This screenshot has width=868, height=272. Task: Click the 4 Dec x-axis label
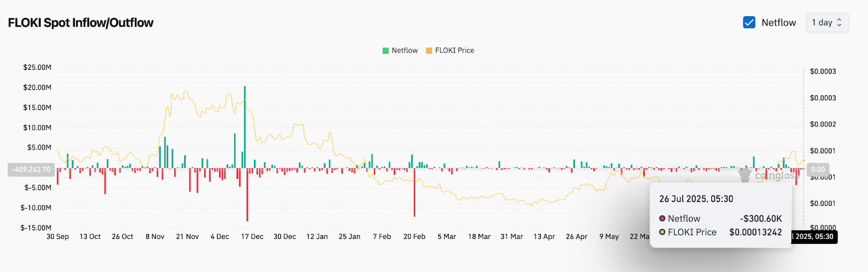220,237
